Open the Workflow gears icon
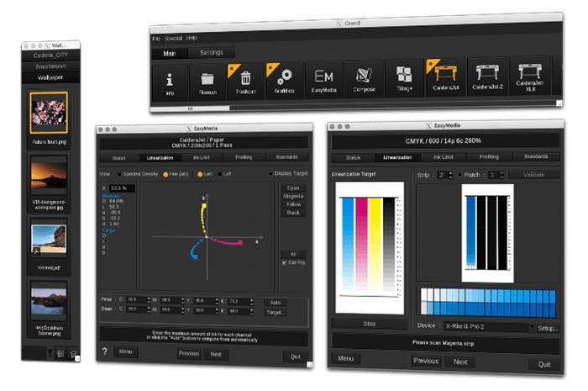Image resolution: width=588 pixels, height=391 pixels. (285, 78)
